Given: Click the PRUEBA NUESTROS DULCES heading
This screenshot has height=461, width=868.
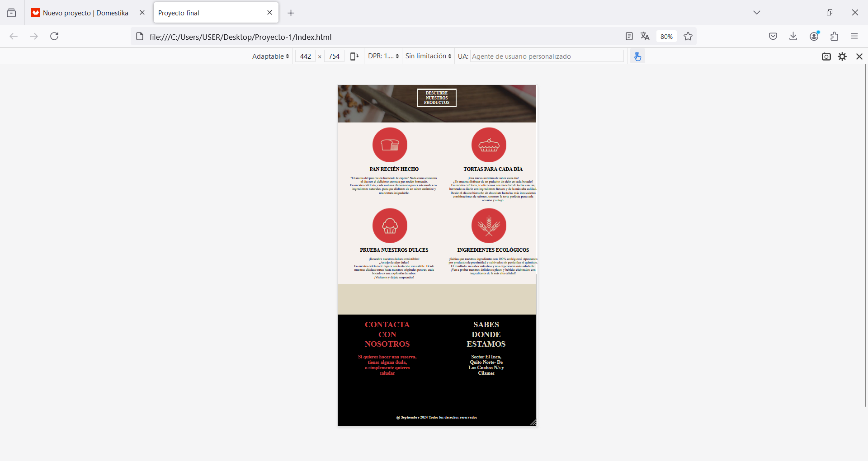Looking at the screenshot, I should pyautogui.click(x=394, y=250).
